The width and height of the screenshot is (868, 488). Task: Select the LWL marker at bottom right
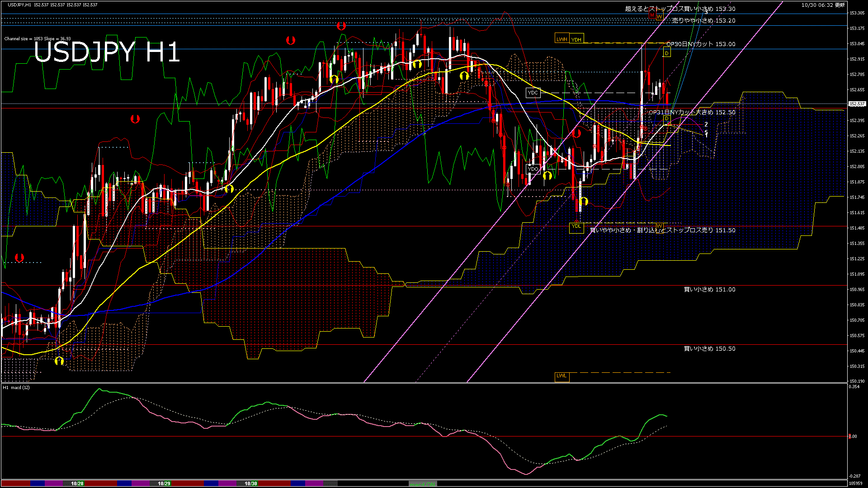point(562,376)
